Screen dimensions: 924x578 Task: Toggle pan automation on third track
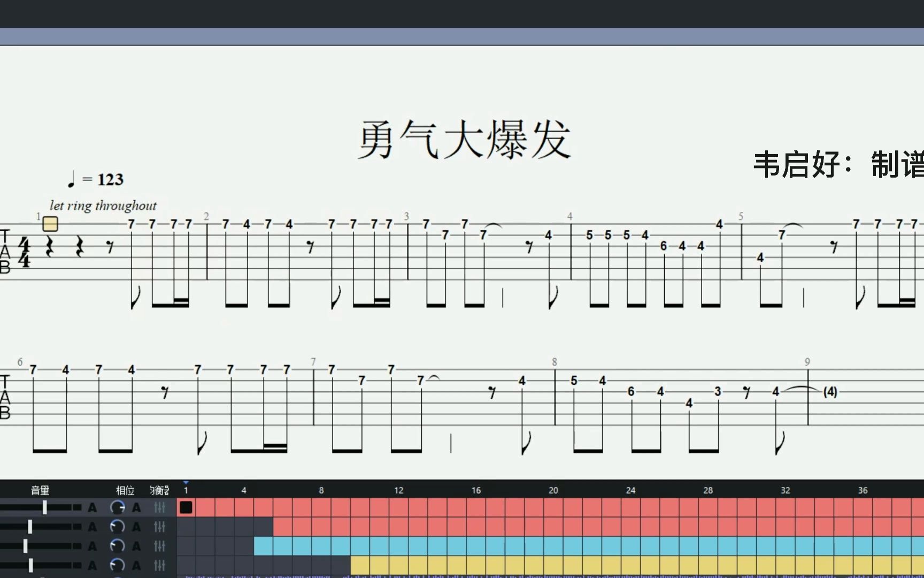(136, 546)
